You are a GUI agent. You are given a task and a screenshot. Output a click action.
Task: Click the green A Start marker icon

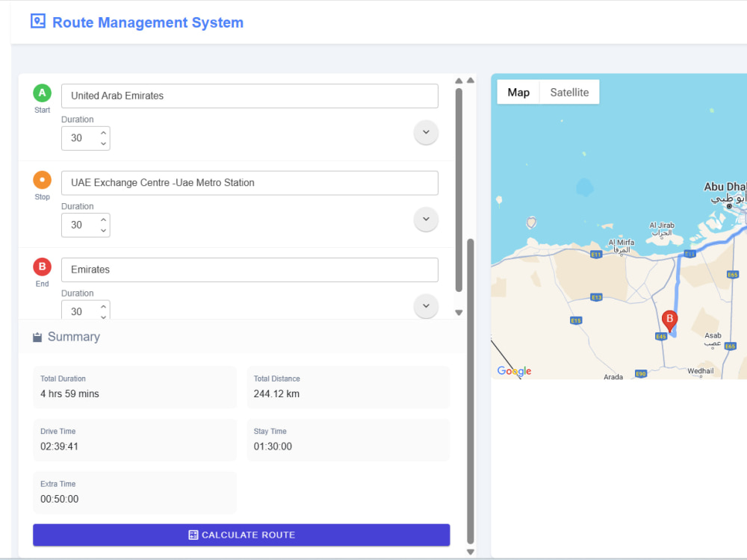42,93
